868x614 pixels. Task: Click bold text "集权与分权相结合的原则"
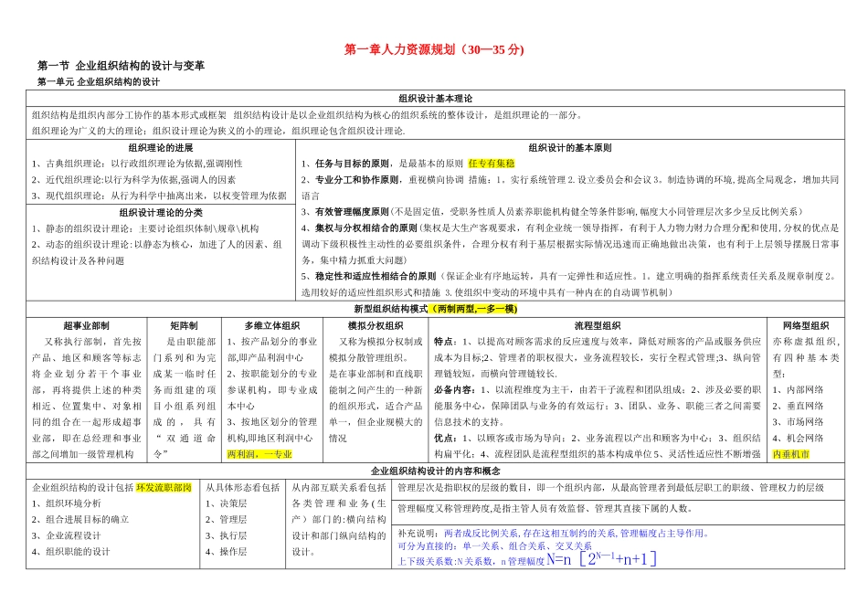365,228
